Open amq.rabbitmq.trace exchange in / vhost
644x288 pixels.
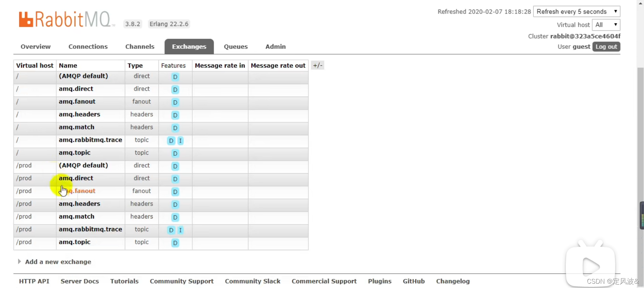[91, 140]
